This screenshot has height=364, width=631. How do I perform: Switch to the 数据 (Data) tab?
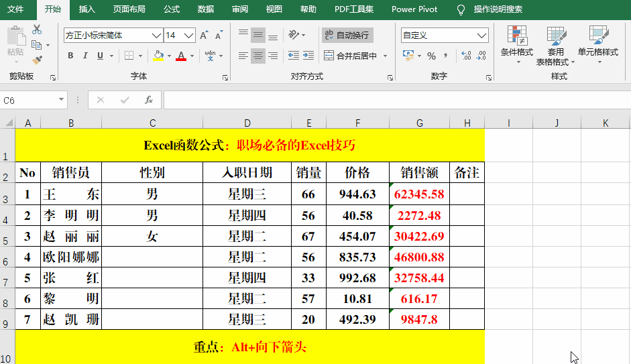(206, 9)
